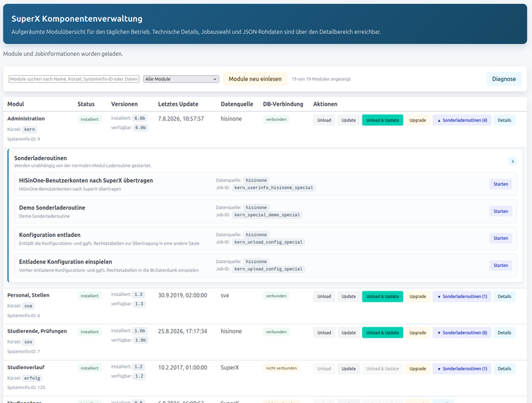Collapse Sonderladeroutinen (4) for Administration
The height and width of the screenshot is (403, 532).
(x=462, y=120)
